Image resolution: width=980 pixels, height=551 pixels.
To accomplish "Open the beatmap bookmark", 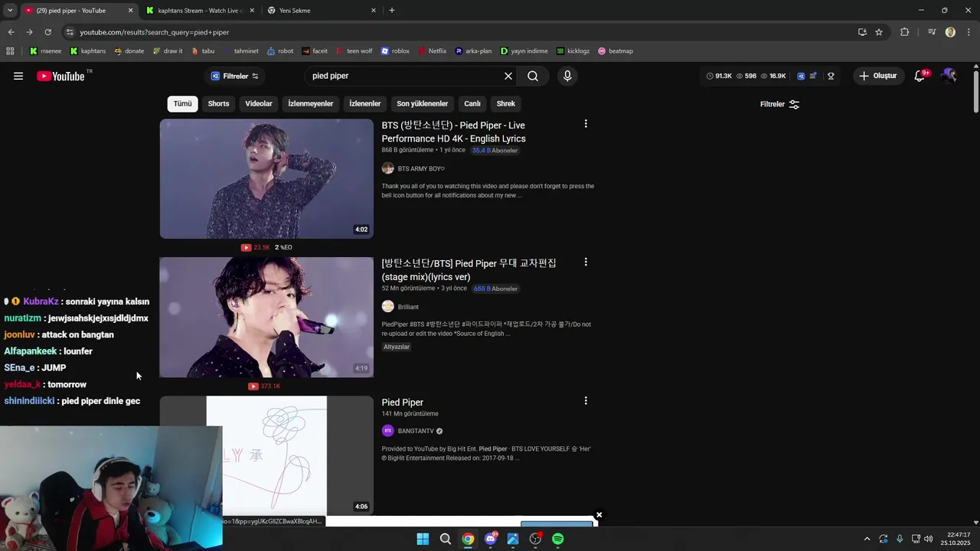I will pyautogui.click(x=616, y=51).
